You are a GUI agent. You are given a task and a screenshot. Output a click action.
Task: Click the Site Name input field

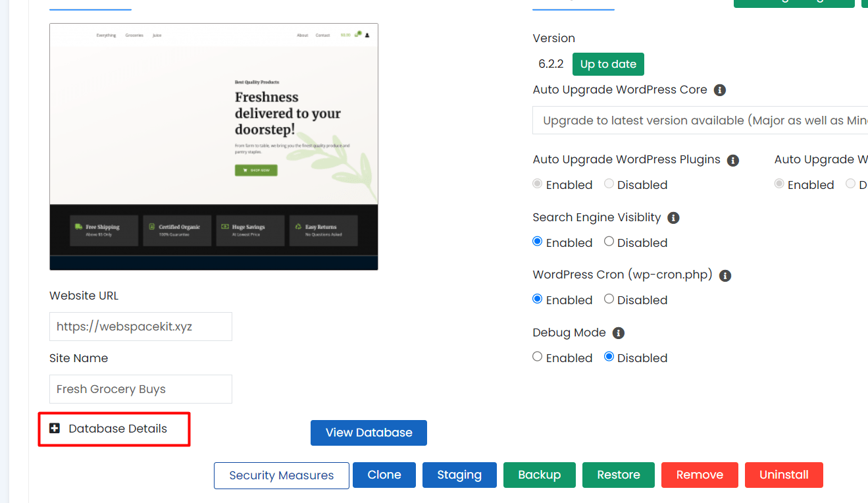point(141,389)
